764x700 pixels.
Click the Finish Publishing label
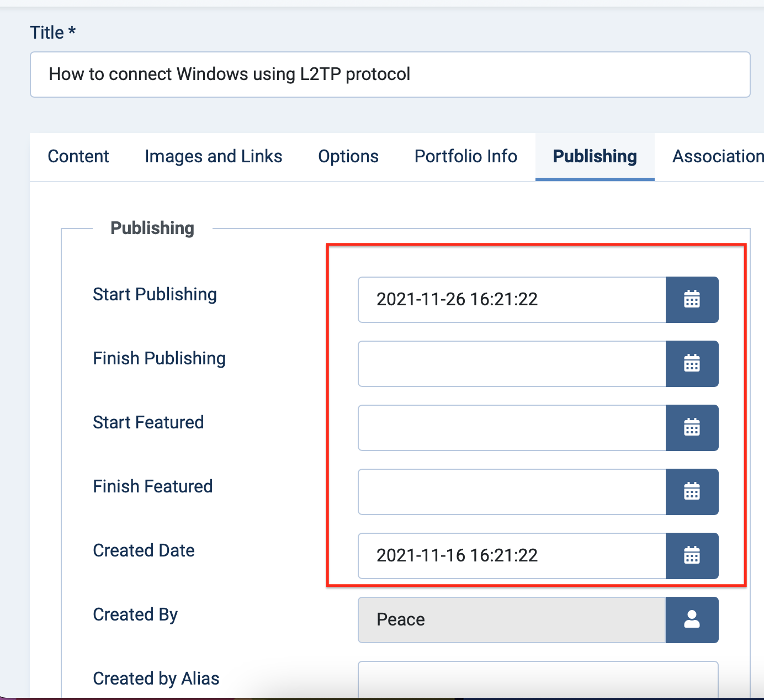point(159,359)
